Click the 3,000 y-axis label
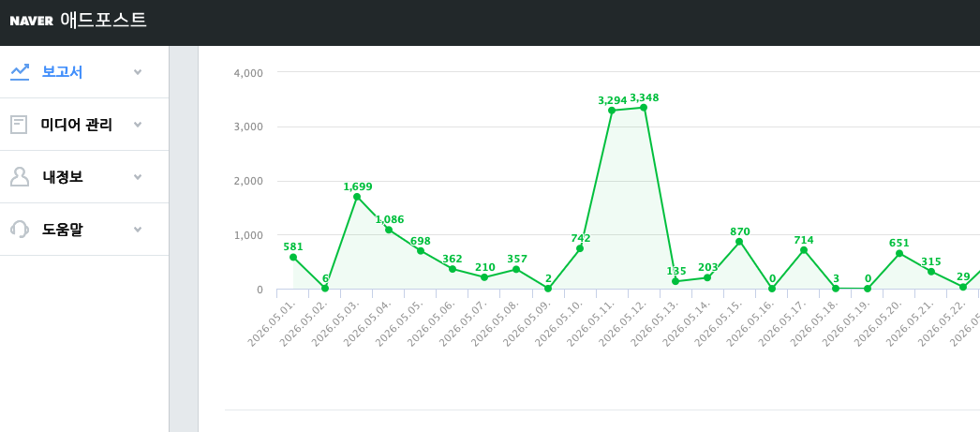 pos(248,127)
